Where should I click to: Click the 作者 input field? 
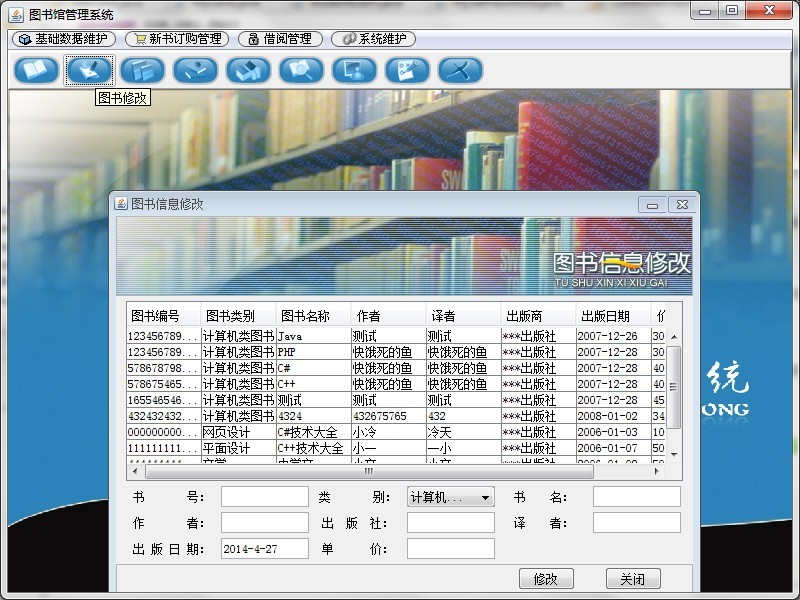[x=265, y=522]
